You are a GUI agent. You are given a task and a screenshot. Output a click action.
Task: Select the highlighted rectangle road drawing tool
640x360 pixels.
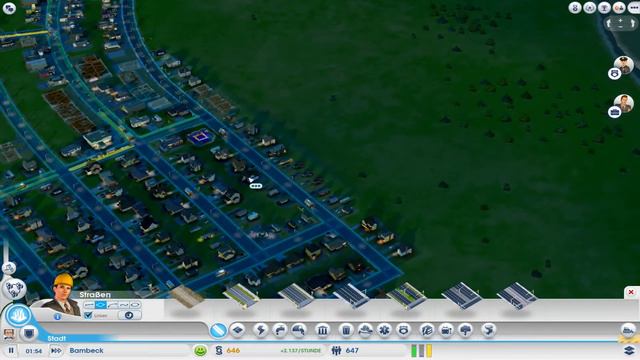click(x=101, y=305)
